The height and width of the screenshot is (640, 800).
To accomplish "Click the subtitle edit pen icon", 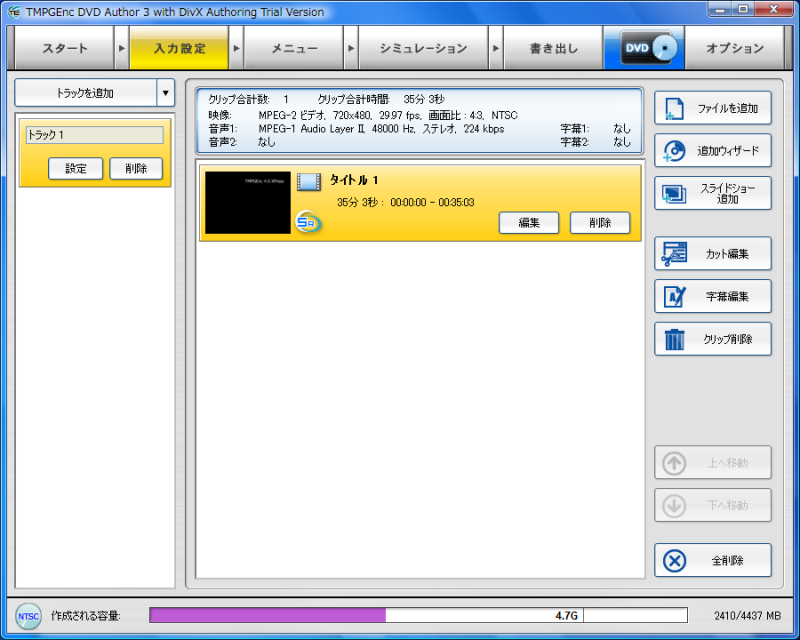I will 674,297.
